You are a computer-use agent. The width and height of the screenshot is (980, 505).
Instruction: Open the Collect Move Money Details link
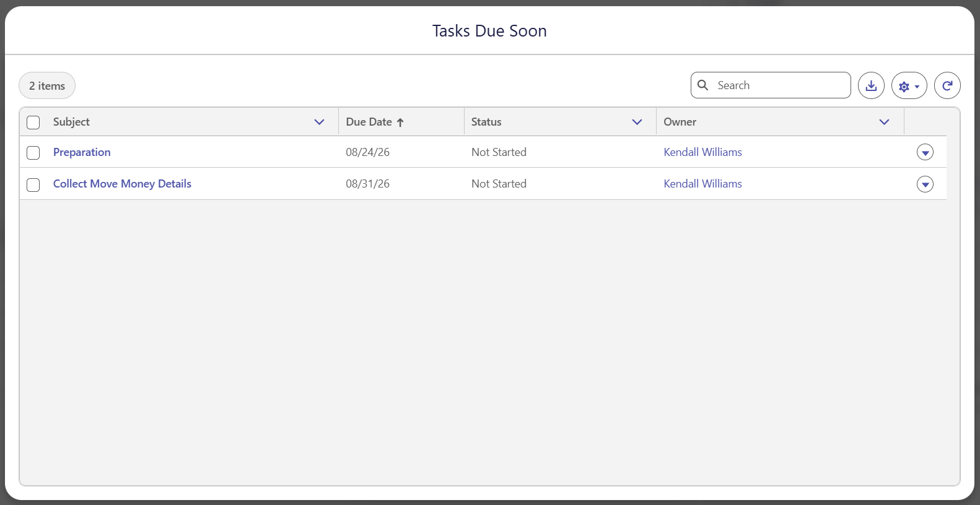coord(122,184)
